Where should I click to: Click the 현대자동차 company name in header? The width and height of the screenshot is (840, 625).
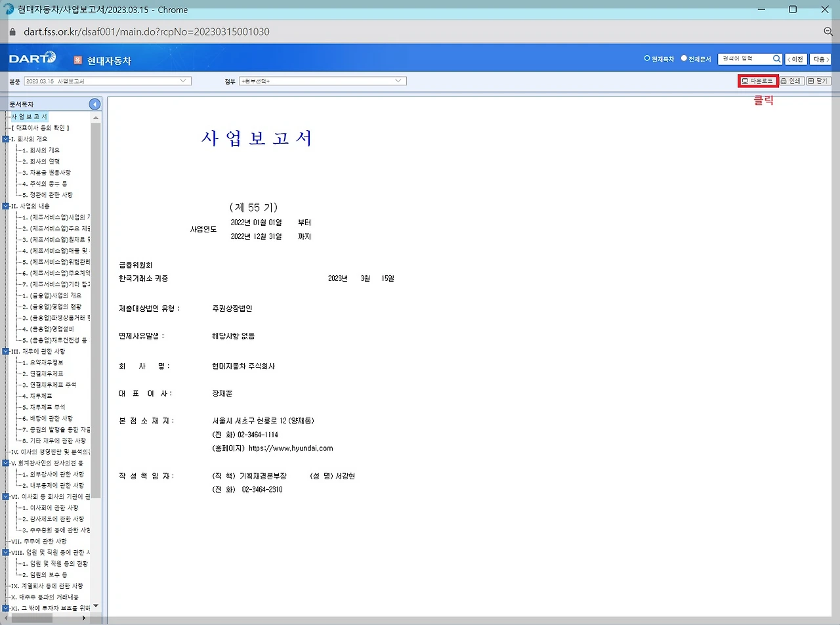pos(109,60)
